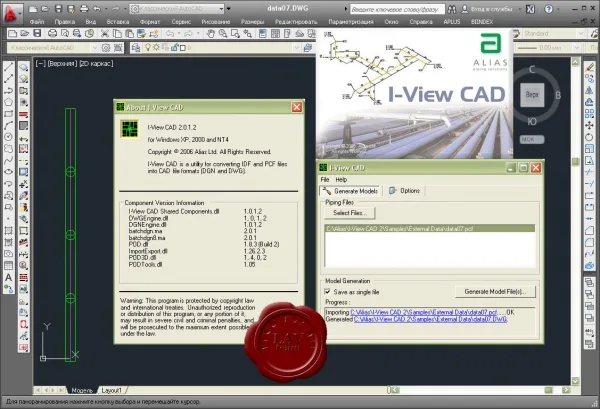The image size is (600, 409).
Task: Select the Circle drawing tool
Action: point(8,137)
